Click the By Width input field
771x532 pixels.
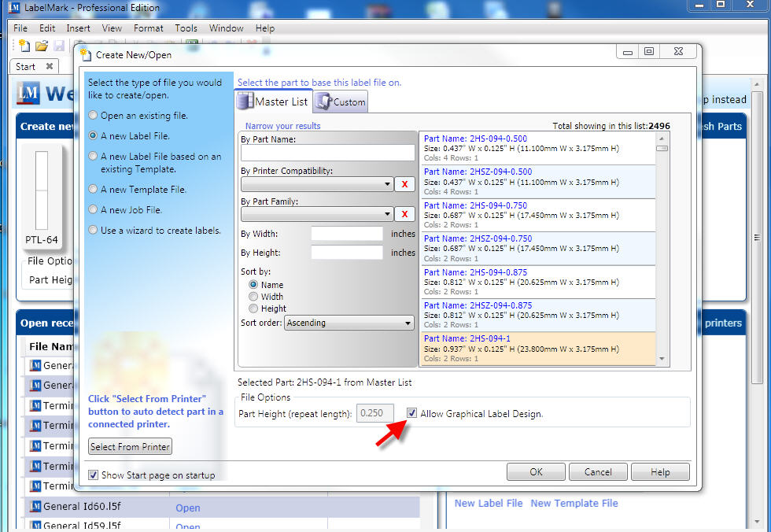pos(347,233)
